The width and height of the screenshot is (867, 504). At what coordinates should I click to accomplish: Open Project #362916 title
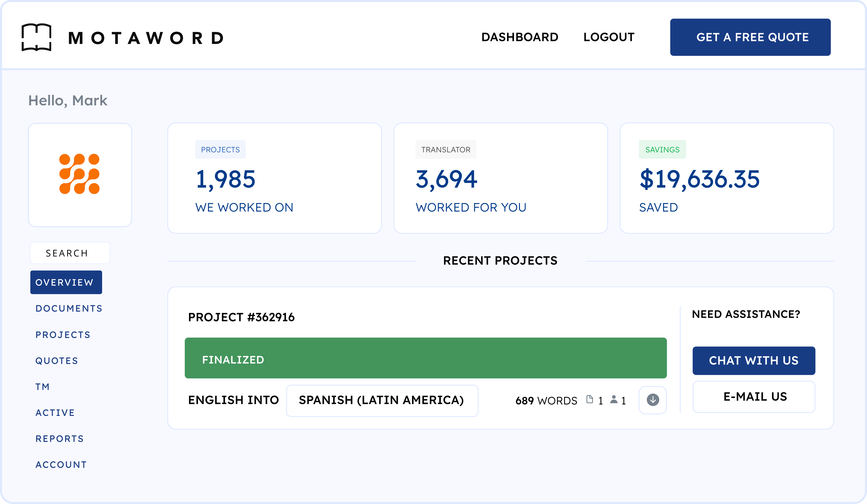tap(241, 317)
